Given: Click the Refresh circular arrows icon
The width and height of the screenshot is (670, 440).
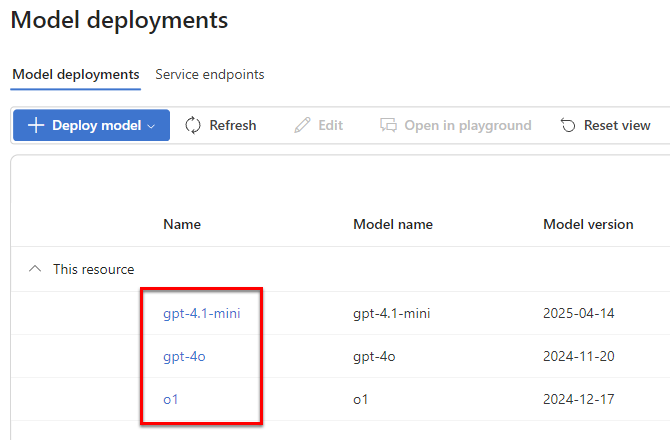Looking at the screenshot, I should click(193, 125).
